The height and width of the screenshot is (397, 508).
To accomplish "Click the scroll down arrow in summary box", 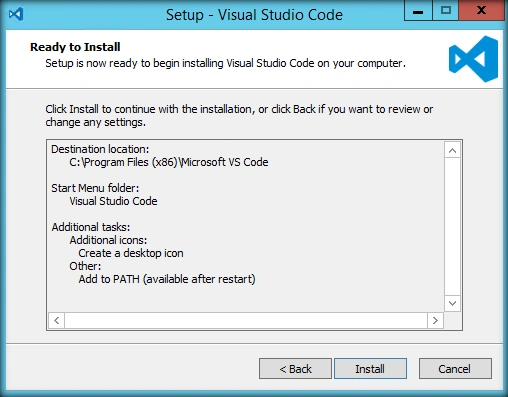I will point(452,303).
